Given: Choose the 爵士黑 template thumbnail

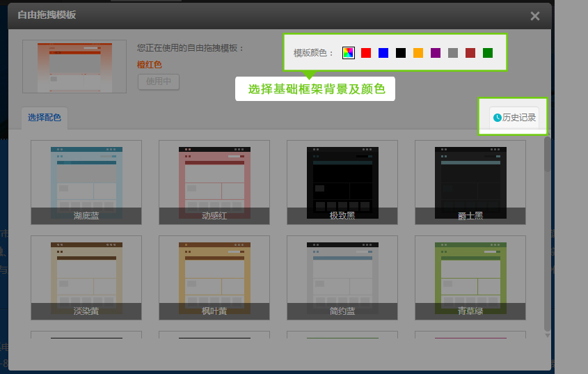Looking at the screenshot, I should [470, 182].
